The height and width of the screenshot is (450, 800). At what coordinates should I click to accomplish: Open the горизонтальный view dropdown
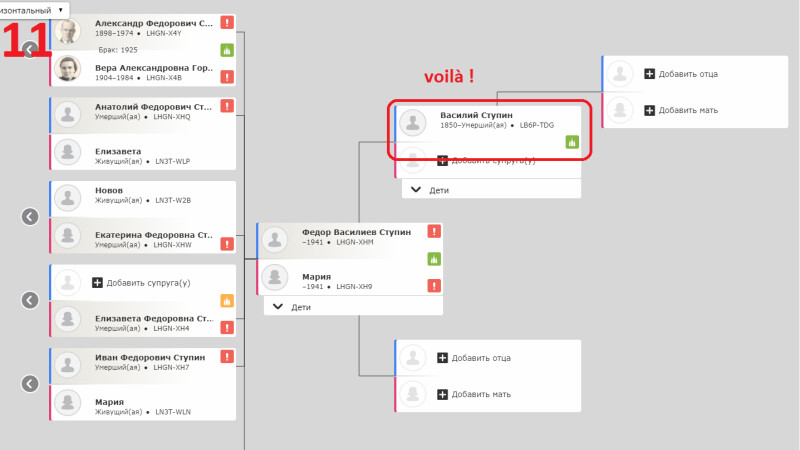click(x=34, y=10)
